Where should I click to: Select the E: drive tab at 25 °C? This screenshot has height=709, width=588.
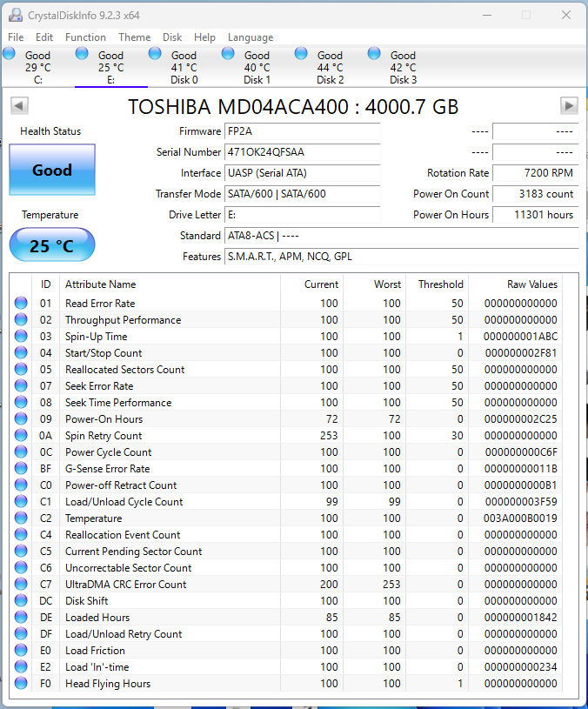(x=111, y=67)
